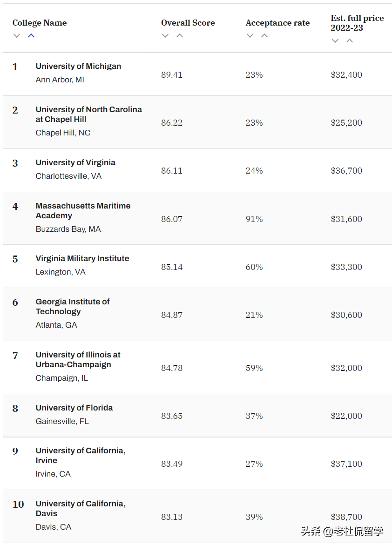Sort Overall Score ascending arrow
Screen dimensions: 392x545
(180, 36)
